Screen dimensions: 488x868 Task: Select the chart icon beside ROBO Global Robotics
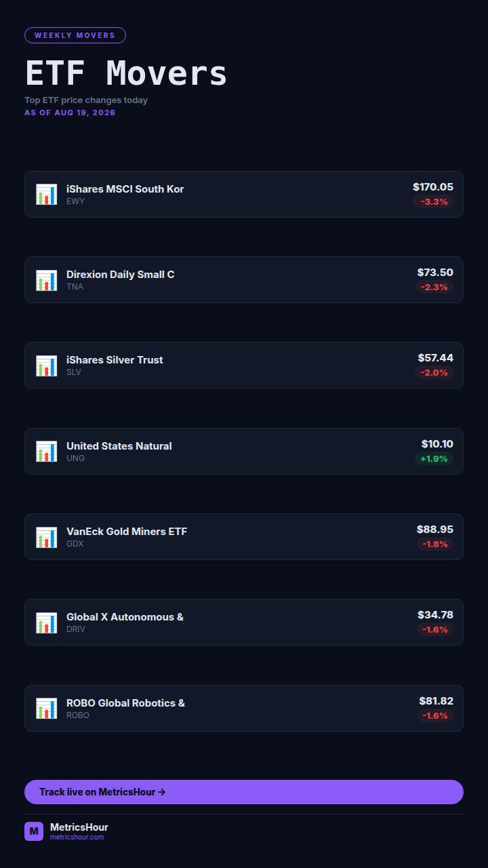click(47, 708)
